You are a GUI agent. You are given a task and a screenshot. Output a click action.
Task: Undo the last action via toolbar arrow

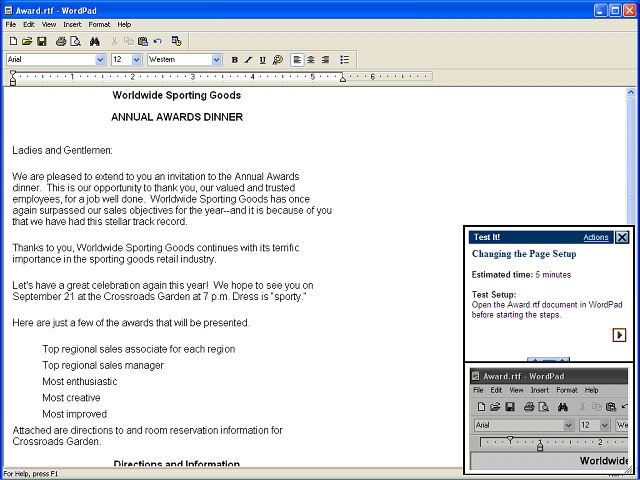point(158,41)
